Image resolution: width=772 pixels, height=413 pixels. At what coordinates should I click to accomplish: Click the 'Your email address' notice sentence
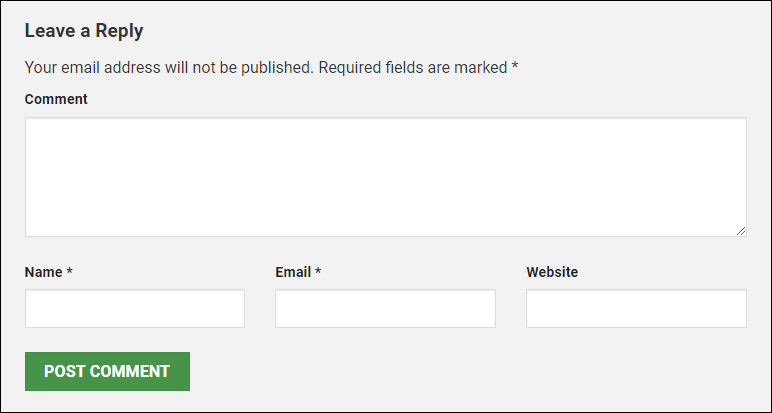click(x=168, y=68)
